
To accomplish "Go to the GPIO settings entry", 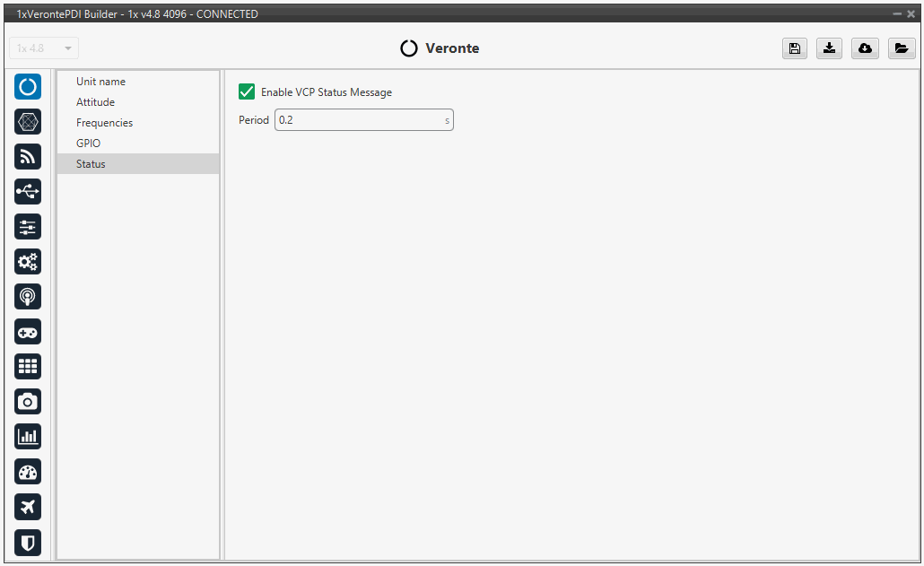I will click(x=88, y=144).
